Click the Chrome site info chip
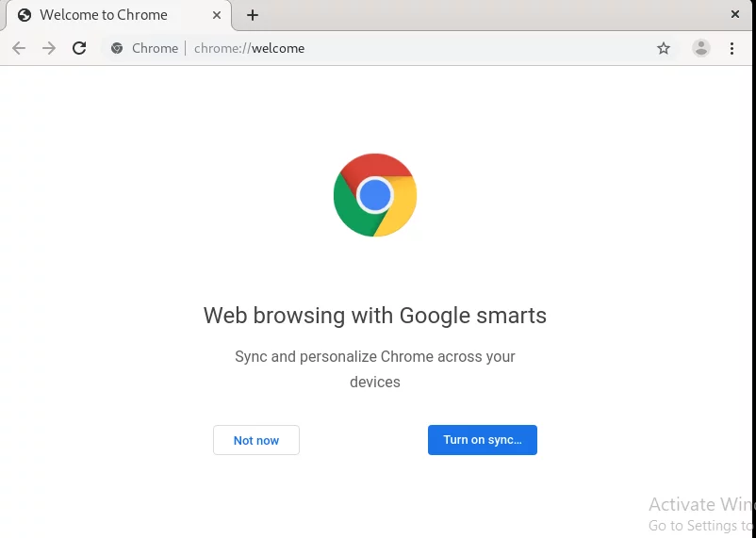 pos(144,48)
